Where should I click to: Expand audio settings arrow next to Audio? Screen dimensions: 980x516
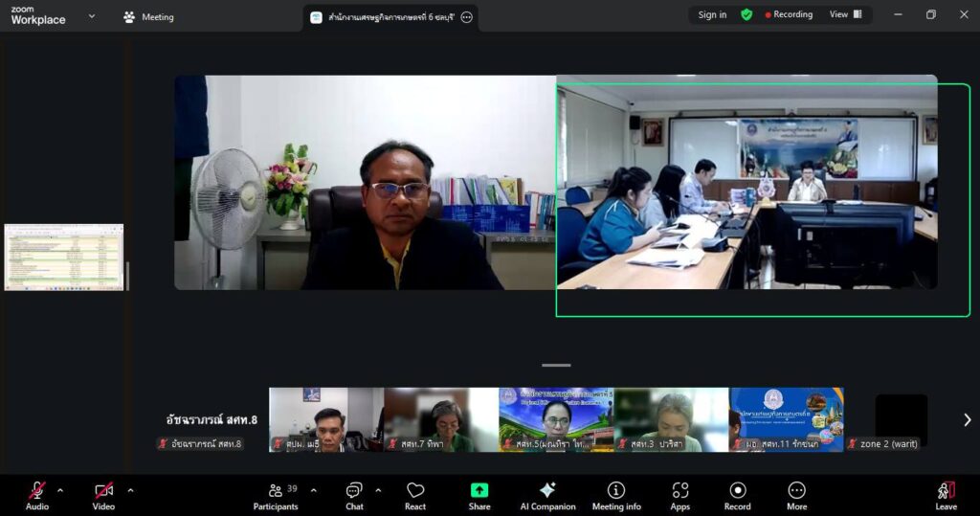[x=60, y=490]
